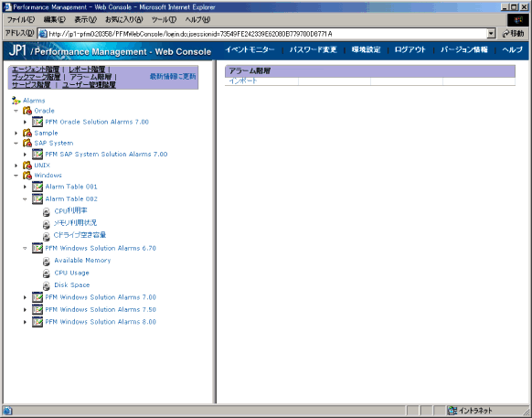Viewport: 532px width, 418px height.
Task: Click the CPU Usage alarm icon
Action: coord(47,273)
